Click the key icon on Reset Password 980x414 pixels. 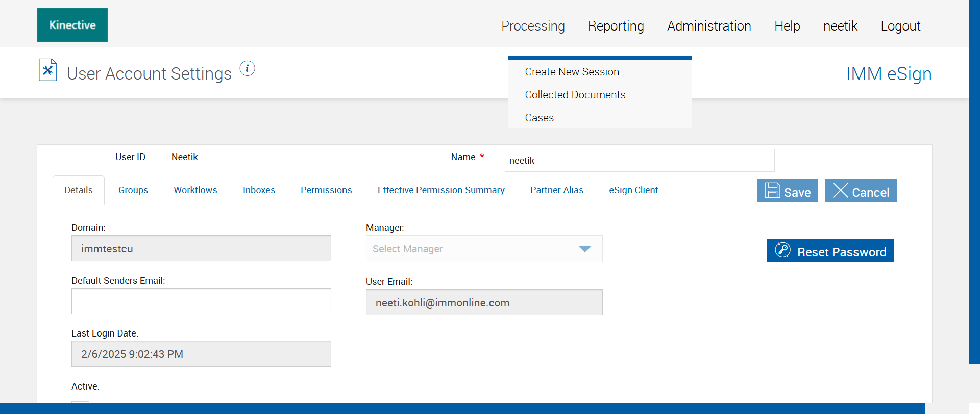pyautogui.click(x=782, y=250)
